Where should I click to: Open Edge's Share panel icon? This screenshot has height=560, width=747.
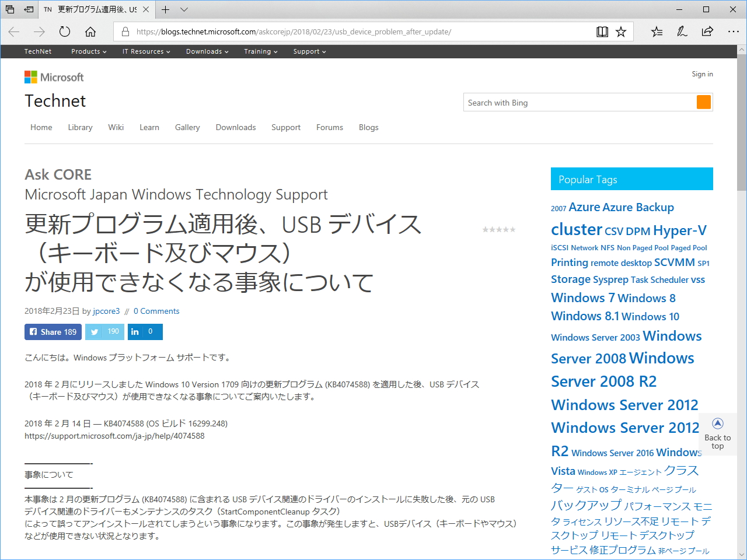[x=707, y=32]
